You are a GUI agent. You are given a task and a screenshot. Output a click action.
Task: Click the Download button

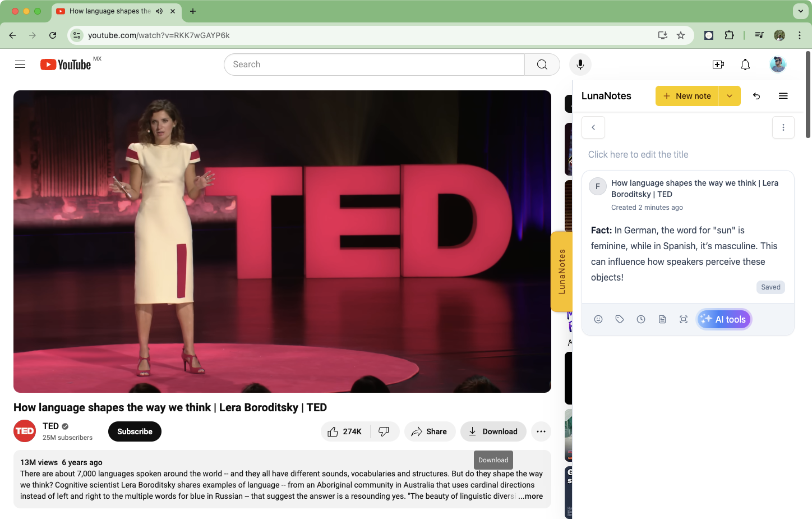tap(493, 431)
